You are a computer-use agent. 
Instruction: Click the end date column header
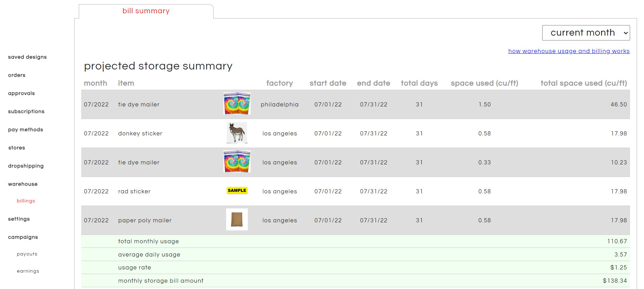click(374, 83)
